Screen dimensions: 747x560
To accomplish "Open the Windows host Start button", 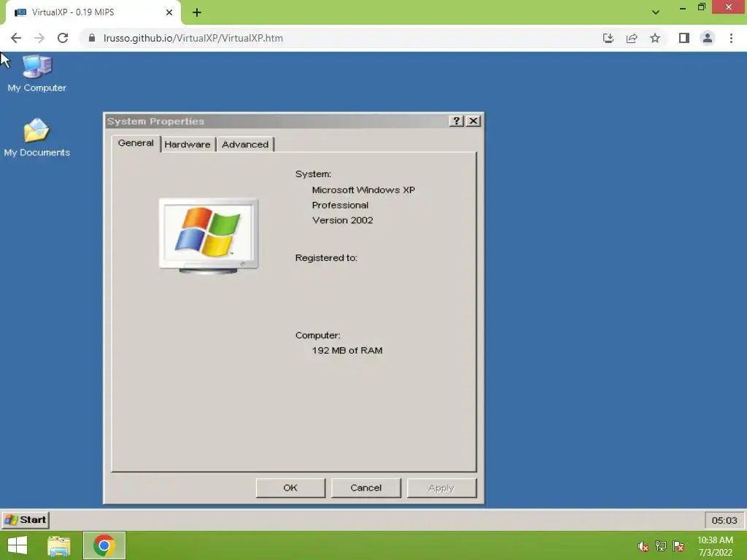I will pyautogui.click(x=18, y=545).
